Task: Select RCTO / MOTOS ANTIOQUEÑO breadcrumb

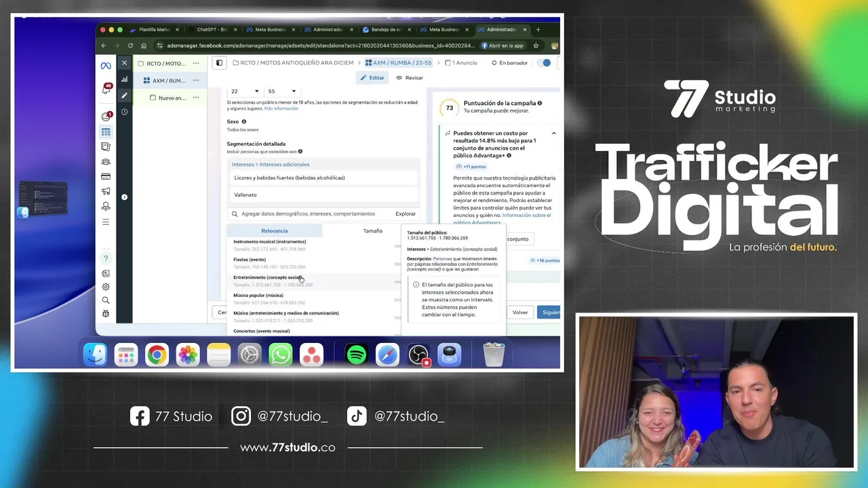Action: pyautogui.click(x=292, y=63)
